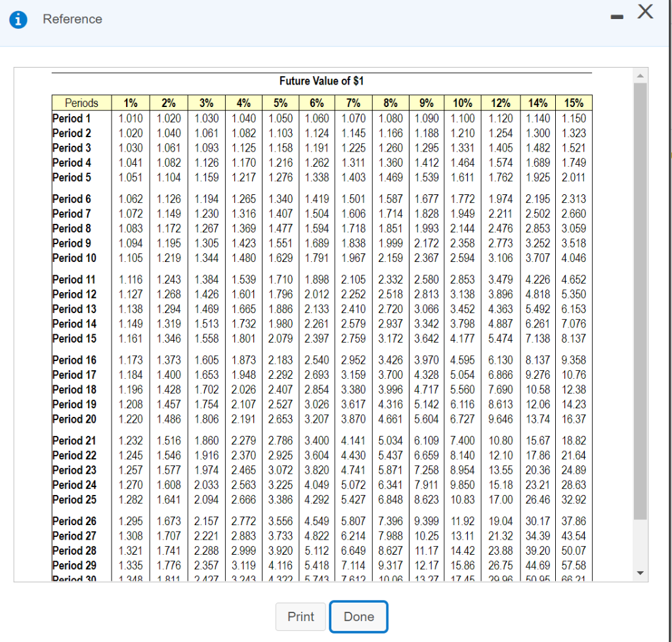Click the 1% column header
The image size is (672, 642).
(x=131, y=103)
